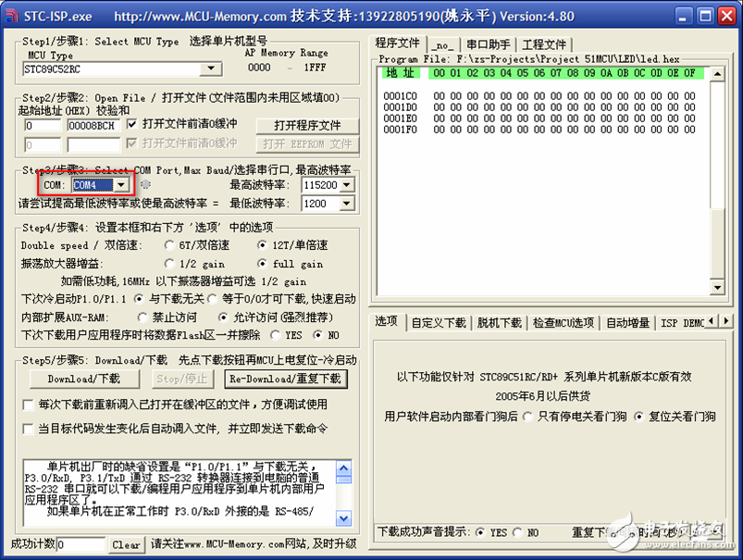The width and height of the screenshot is (743, 560).
Task: Expand the COM port dropdown
Action: [120, 185]
